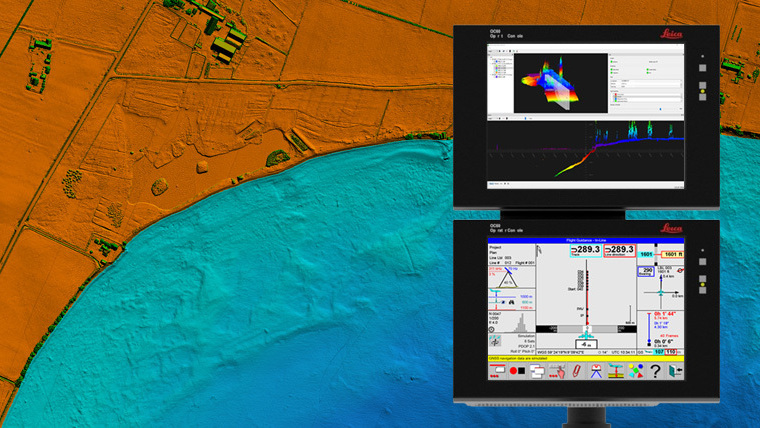
Task: Click the first toolbar icon with red line
Action: coord(496,371)
